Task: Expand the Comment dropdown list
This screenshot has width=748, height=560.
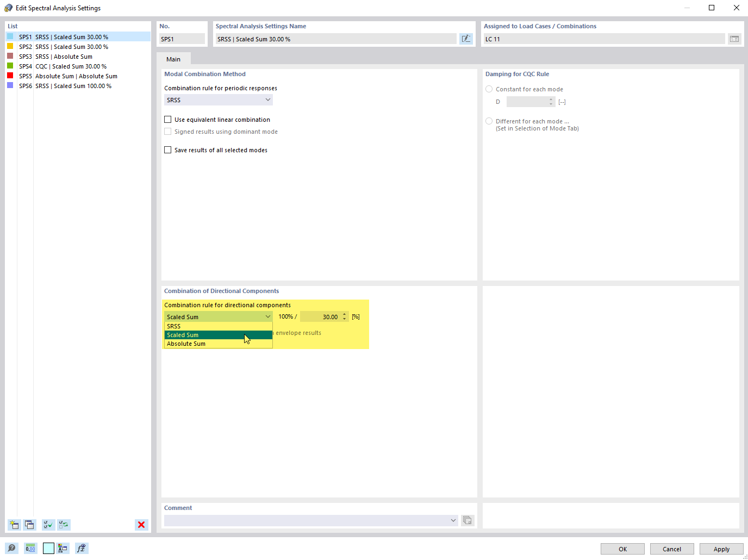Action: [453, 520]
